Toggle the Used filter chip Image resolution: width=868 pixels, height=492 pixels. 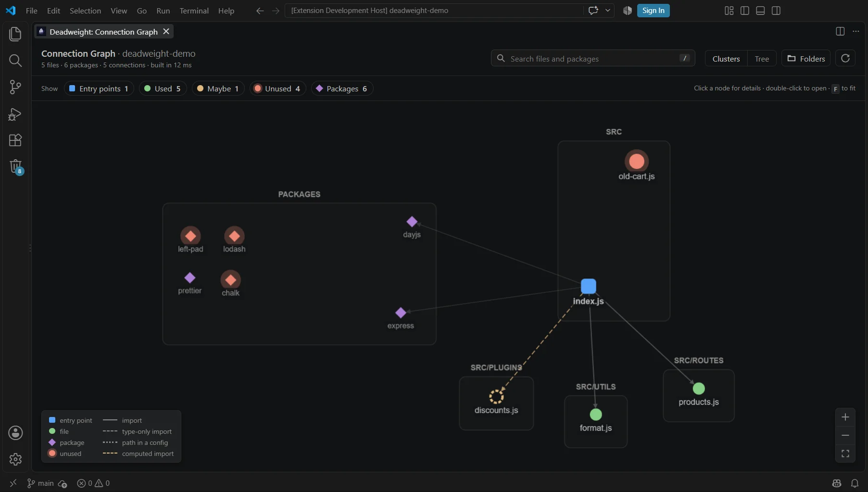163,88
